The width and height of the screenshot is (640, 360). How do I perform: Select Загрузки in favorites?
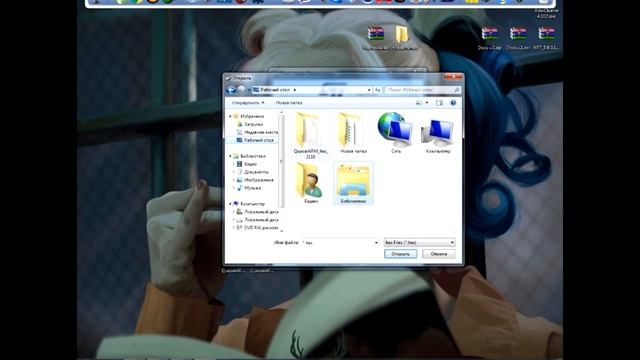click(253, 124)
